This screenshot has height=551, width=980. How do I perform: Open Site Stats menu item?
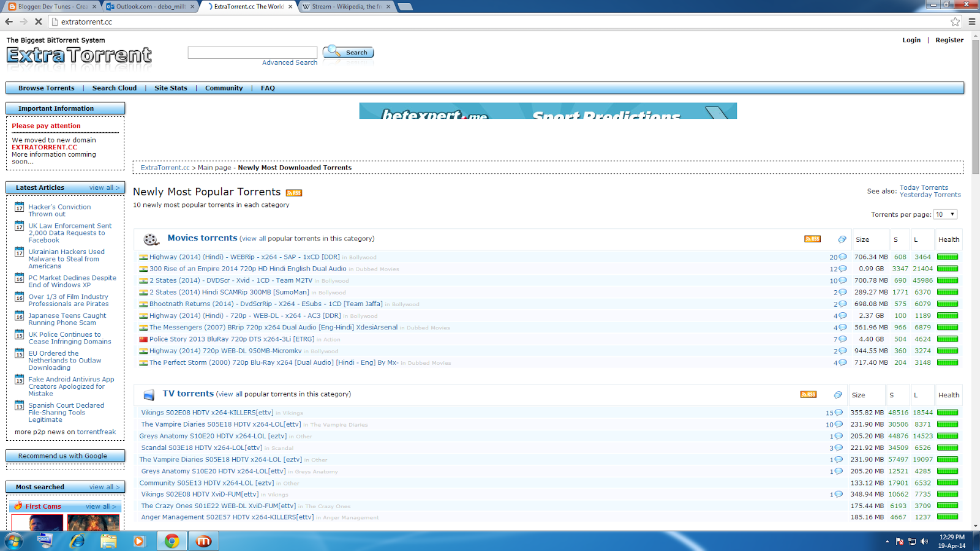171,88
